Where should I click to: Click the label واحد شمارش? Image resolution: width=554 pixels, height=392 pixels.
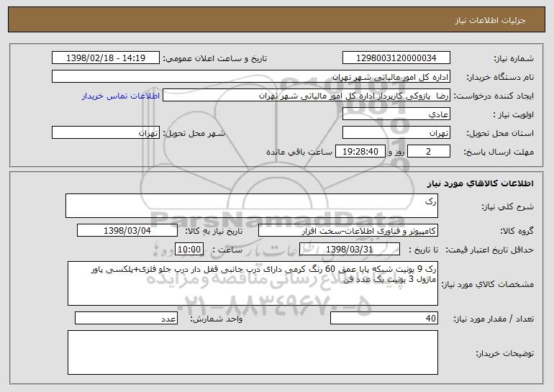click(x=217, y=319)
